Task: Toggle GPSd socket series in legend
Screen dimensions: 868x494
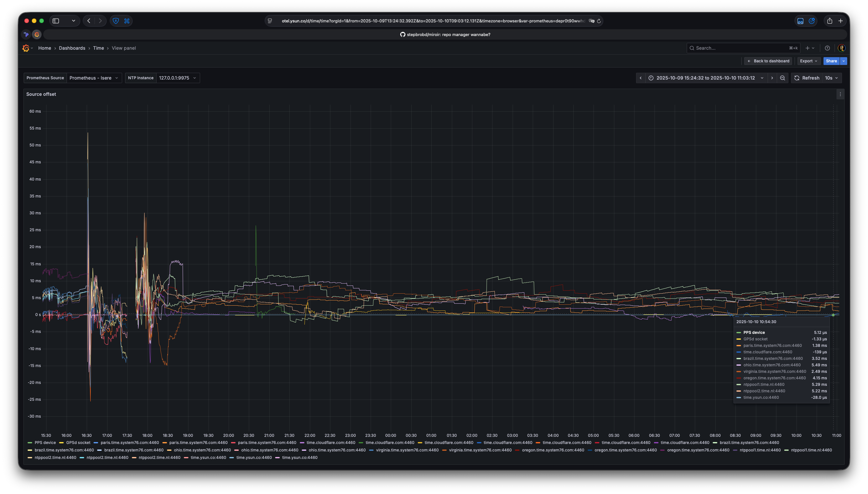Action: pos(78,443)
